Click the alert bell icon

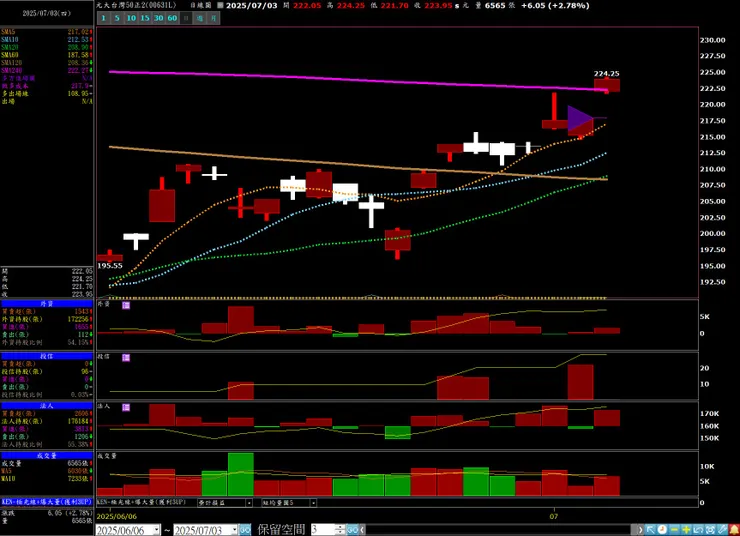pyautogui.click(x=734, y=530)
